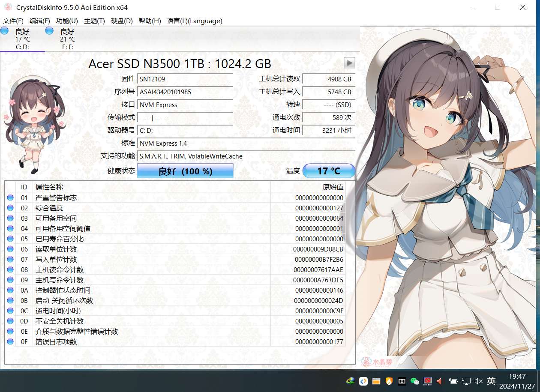
Task: Click the power-on hours value 3231 小时
Action: pyautogui.click(x=329, y=130)
